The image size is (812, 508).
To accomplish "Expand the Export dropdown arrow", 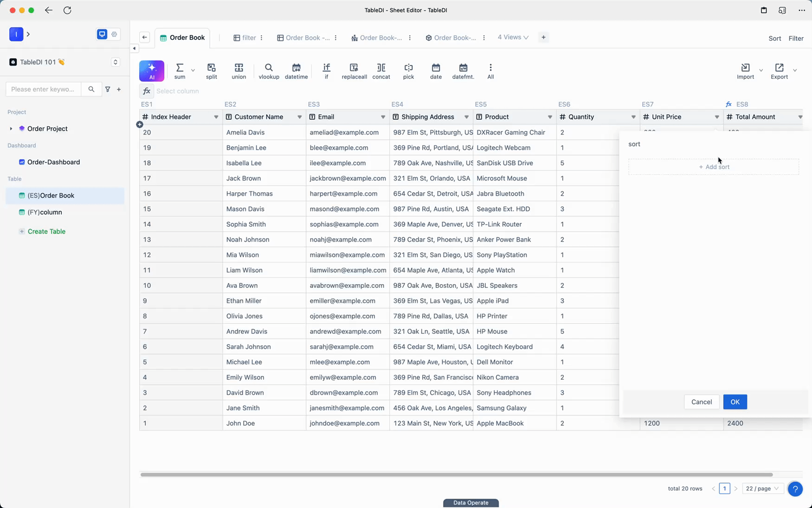I will 795,71.
